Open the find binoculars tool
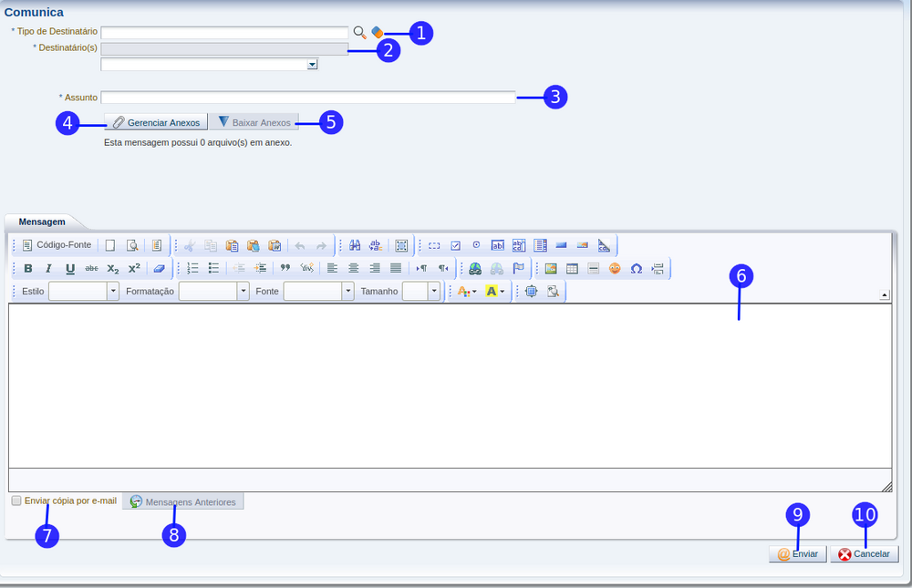912x588 pixels. click(x=355, y=245)
